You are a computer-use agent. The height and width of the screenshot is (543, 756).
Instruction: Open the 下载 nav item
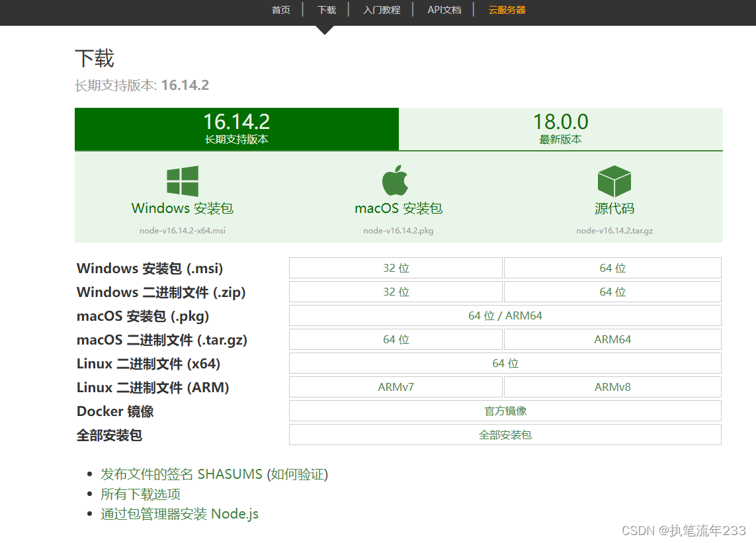click(x=327, y=10)
